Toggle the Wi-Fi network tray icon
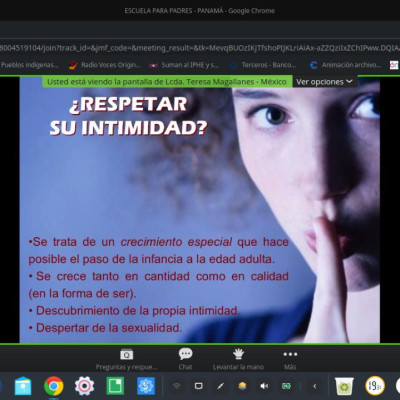This screenshot has width=400, height=400. click(177, 386)
